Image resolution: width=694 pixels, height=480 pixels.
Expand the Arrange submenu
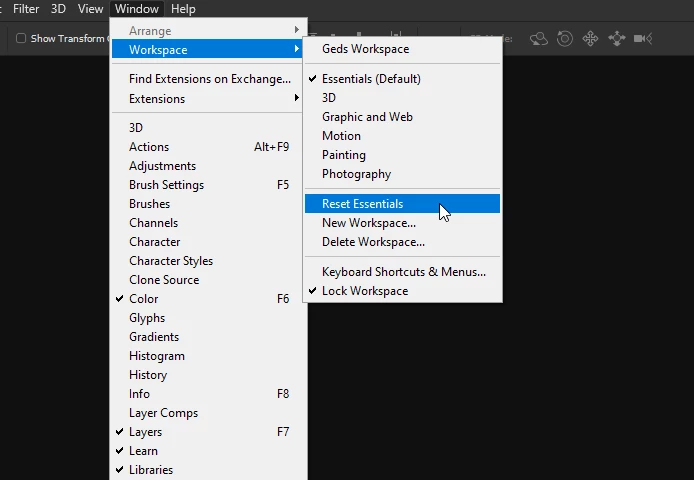pyautogui.click(x=207, y=31)
